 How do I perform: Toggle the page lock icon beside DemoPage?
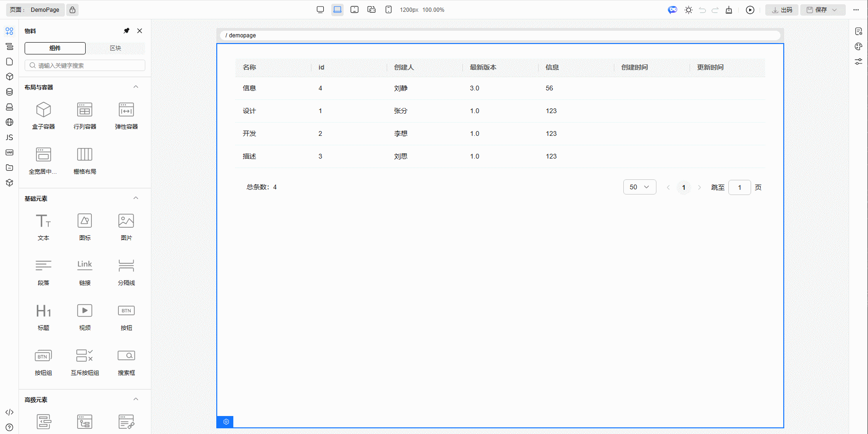coord(72,10)
